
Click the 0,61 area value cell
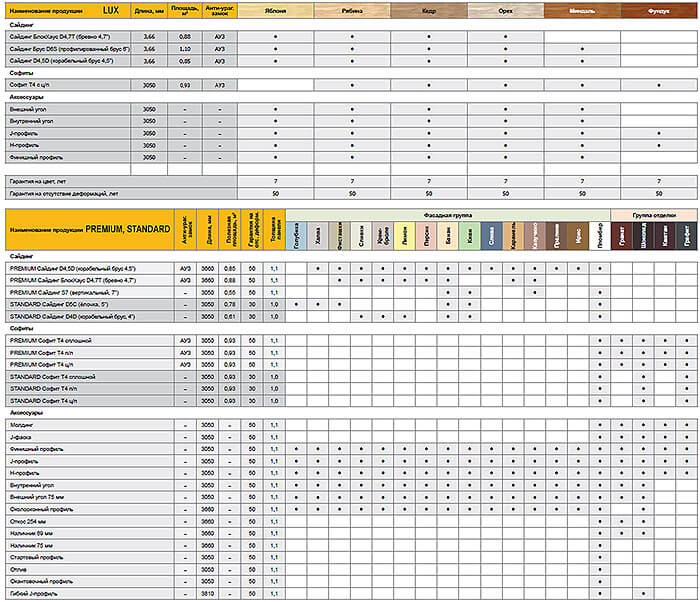coord(229,317)
